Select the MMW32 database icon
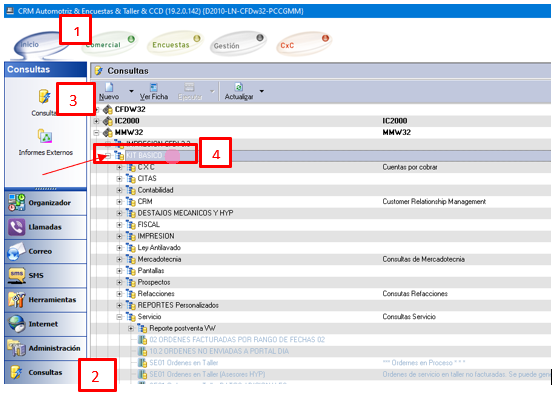The width and height of the screenshot is (556, 393). pyautogui.click(x=108, y=133)
